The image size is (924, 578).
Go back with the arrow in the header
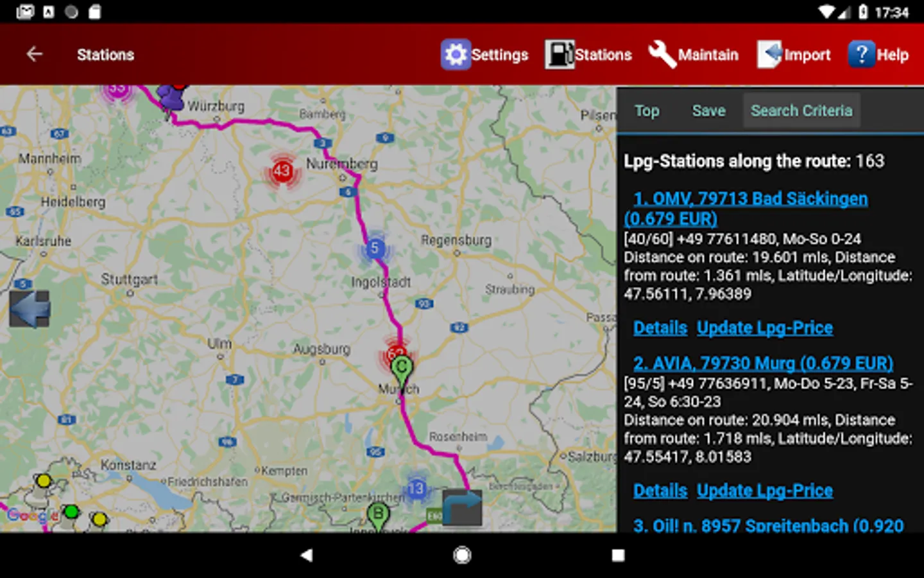click(x=35, y=55)
